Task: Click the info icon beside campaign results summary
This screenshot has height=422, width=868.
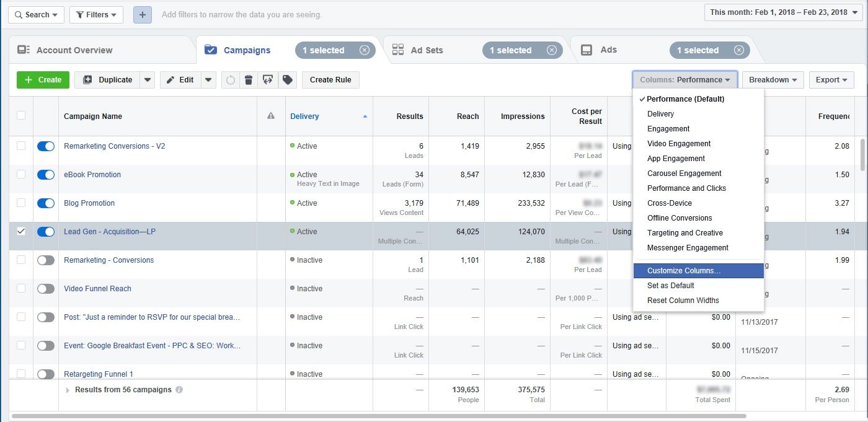Action: pyautogui.click(x=180, y=390)
